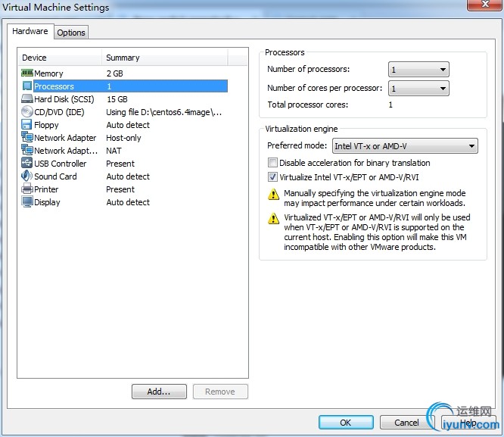This screenshot has height=437, width=504.
Task: Click the Summary column header
Action: click(164, 58)
